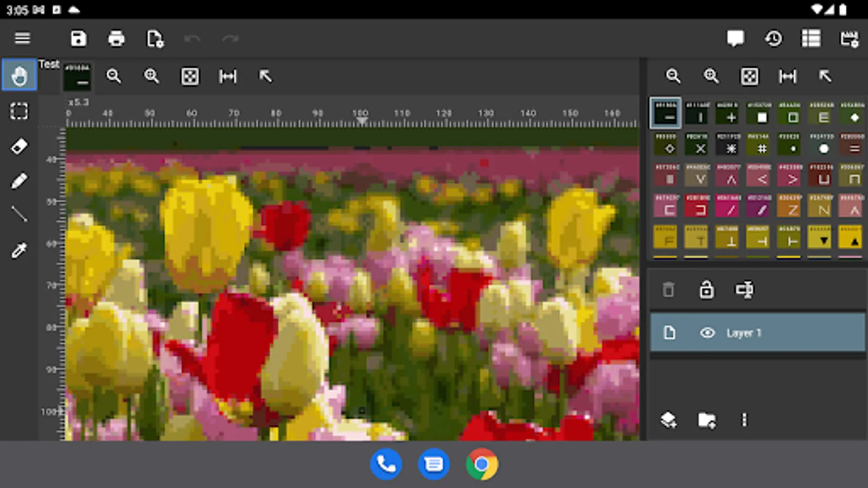Select the Hand pan tool
Viewport: 868px width, 488px height.
20,75
